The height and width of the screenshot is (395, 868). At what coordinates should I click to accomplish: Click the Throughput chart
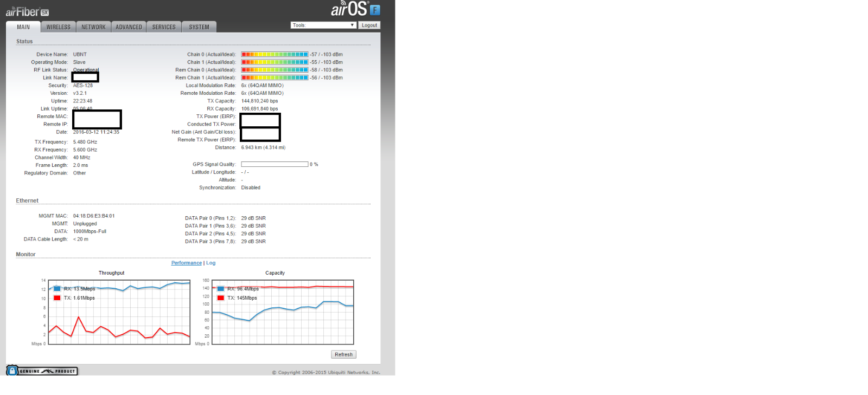coord(119,312)
